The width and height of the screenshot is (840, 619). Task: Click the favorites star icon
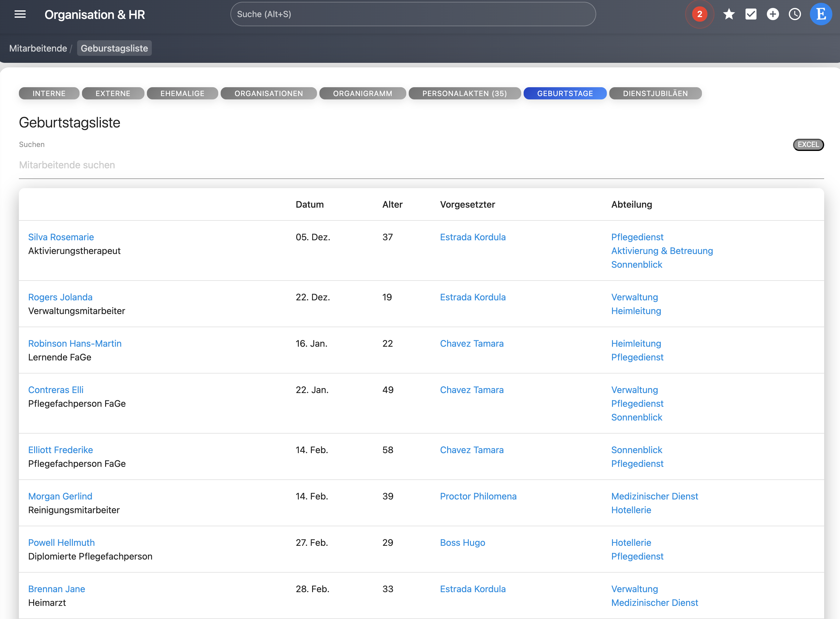click(728, 14)
